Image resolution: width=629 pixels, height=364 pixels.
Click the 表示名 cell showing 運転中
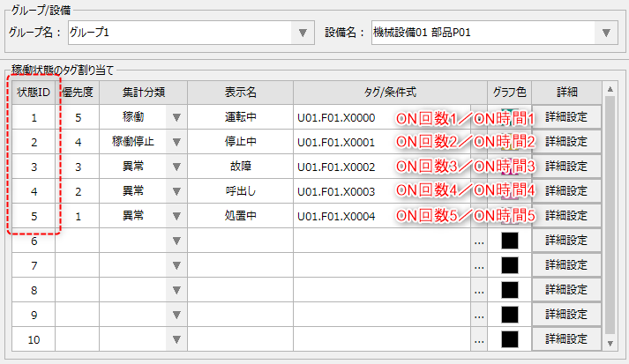point(240,117)
